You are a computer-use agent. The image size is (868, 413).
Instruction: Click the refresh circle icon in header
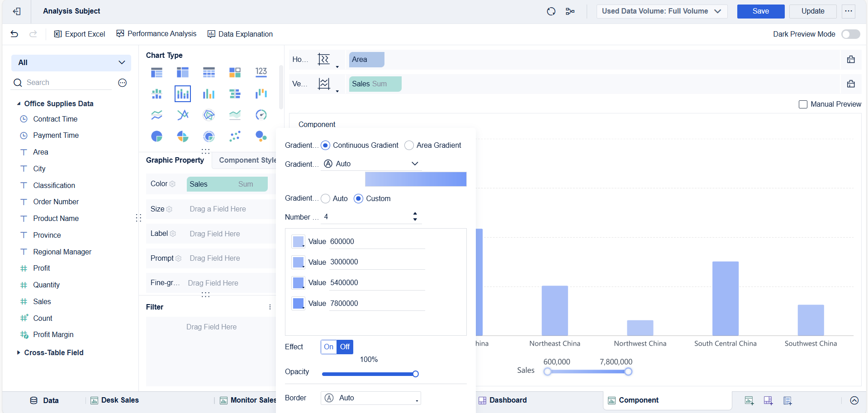551,11
